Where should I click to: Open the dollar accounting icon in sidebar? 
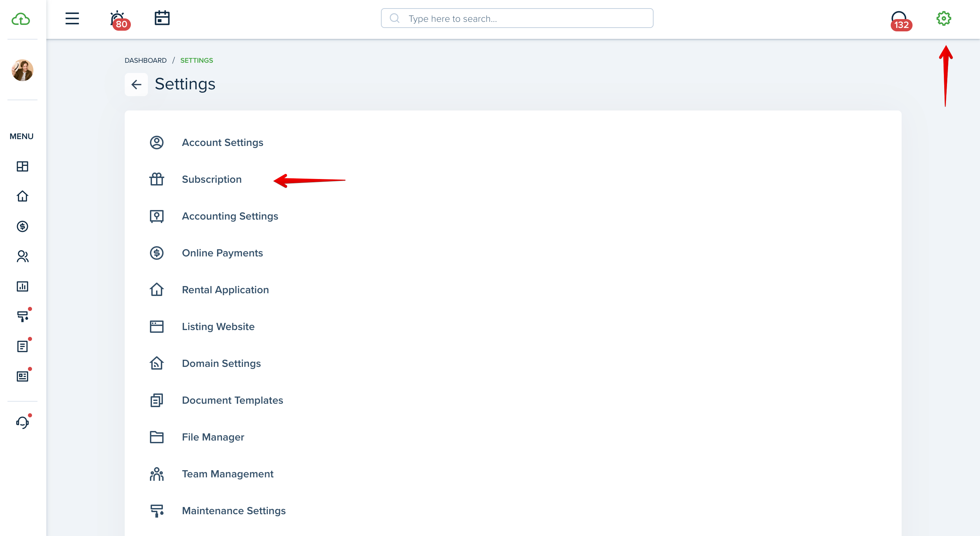pos(22,226)
